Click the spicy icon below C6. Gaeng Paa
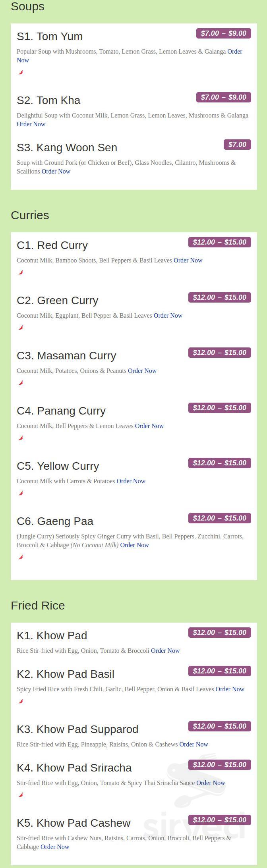The width and height of the screenshot is (267, 868). coord(21,557)
